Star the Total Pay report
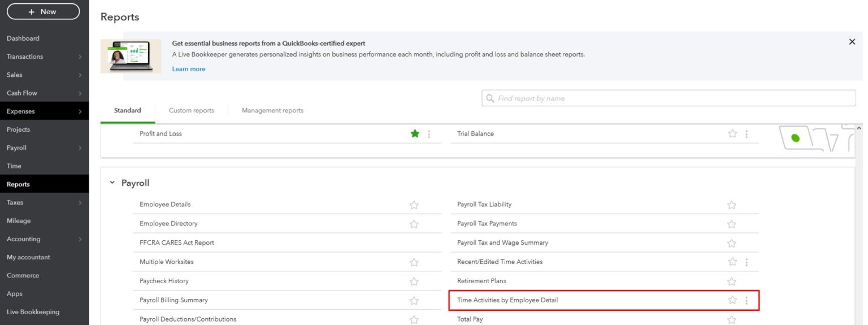The width and height of the screenshot is (868, 325). 732,320
